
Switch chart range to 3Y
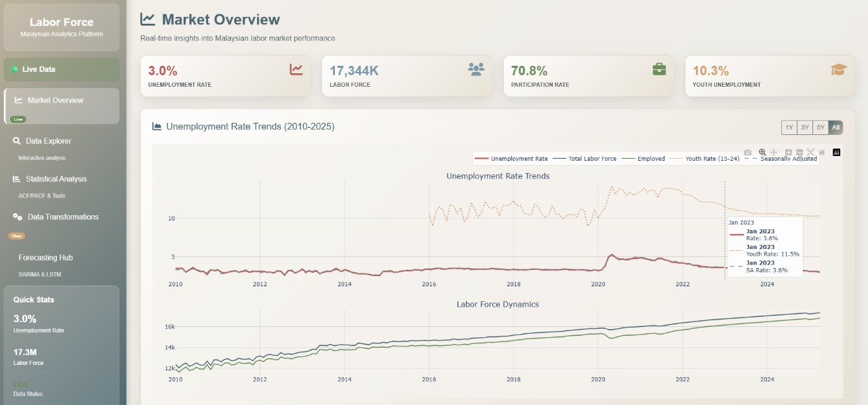coord(804,128)
